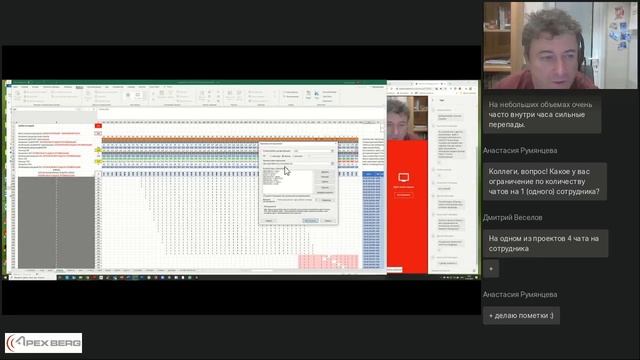Click the small webcam preview in browser window

click(x=407, y=118)
